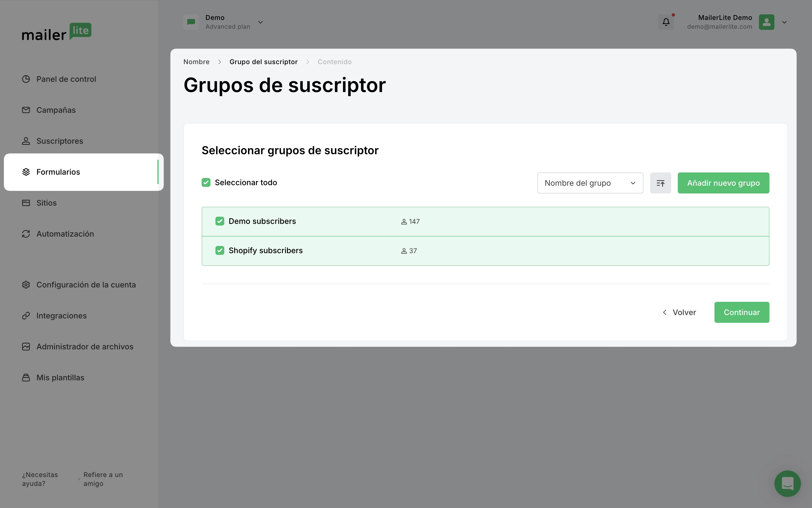The width and height of the screenshot is (812, 508).
Task: Click the green user avatar icon
Action: [766, 22]
